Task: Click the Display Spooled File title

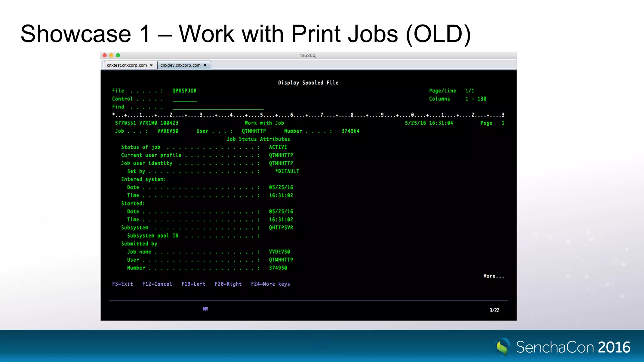Action: click(308, 83)
